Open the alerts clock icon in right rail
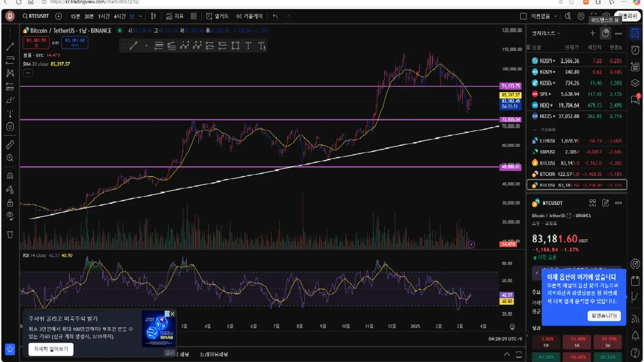This screenshot has width=644, height=362. click(635, 50)
